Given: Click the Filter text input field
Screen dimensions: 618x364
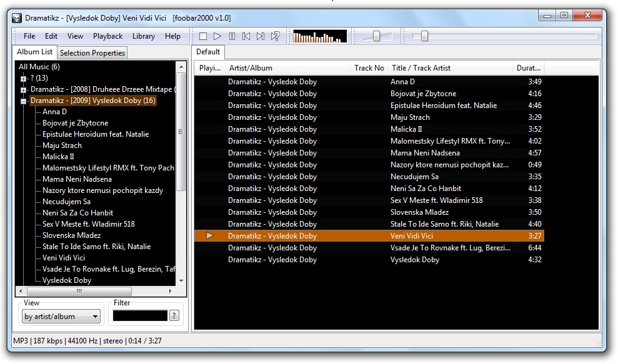Looking at the screenshot, I should pos(141,315).
